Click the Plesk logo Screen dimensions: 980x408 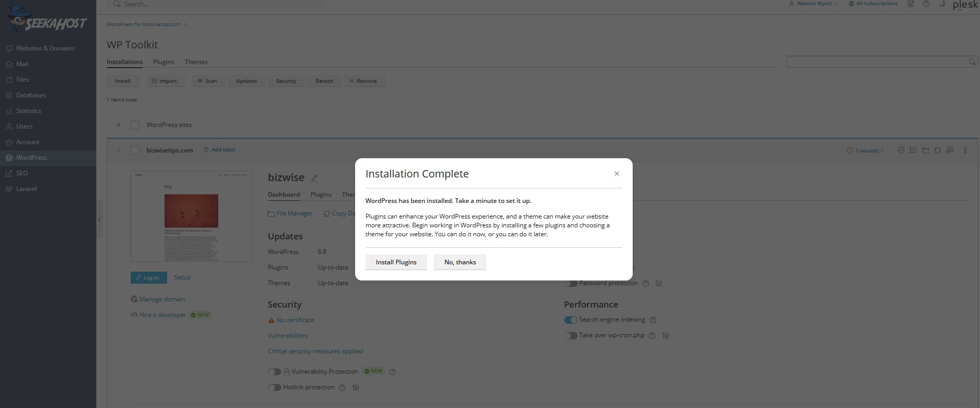965,5
